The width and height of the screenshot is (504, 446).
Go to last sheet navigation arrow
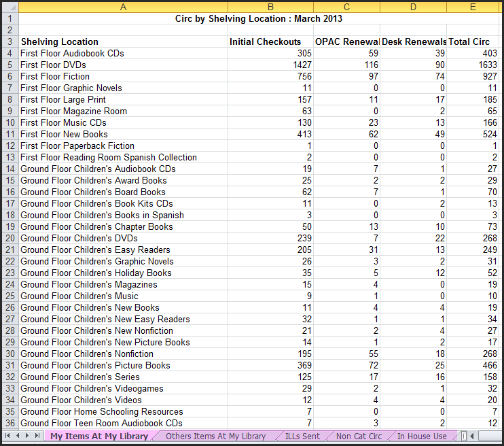pos(37,436)
